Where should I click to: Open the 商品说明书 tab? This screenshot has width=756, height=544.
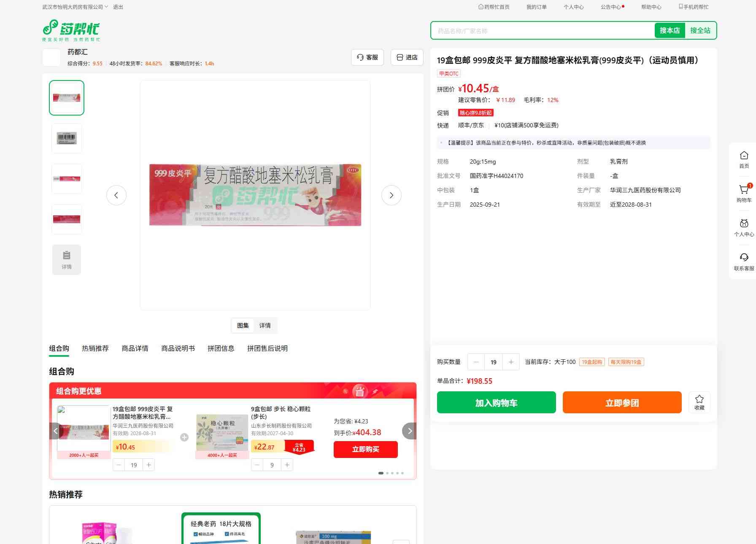[x=178, y=348]
